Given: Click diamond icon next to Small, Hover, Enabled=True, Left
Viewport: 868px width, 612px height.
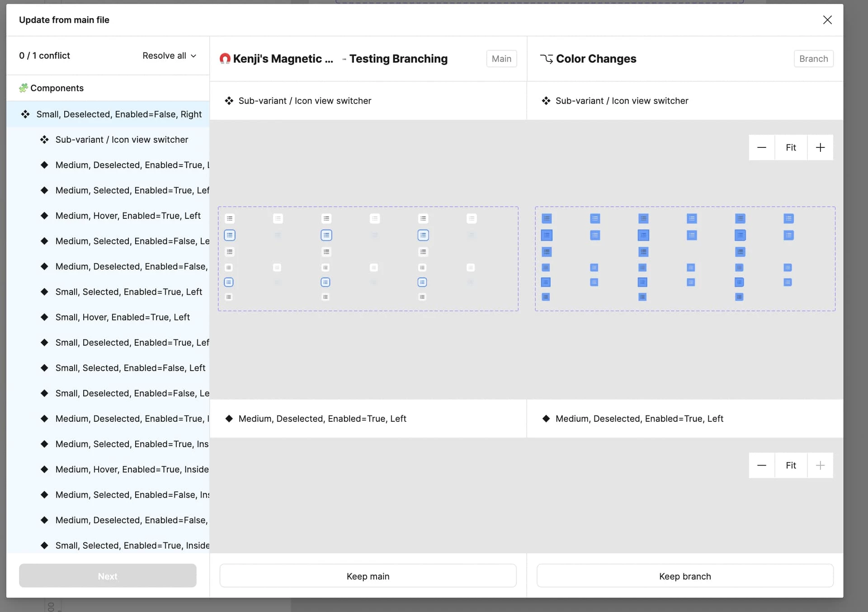Looking at the screenshot, I should [x=44, y=317].
